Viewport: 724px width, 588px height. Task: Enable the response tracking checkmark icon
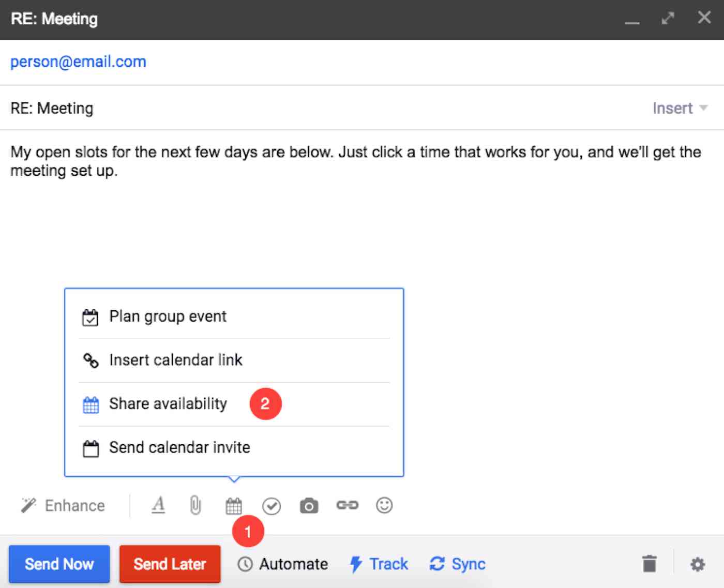tap(271, 506)
